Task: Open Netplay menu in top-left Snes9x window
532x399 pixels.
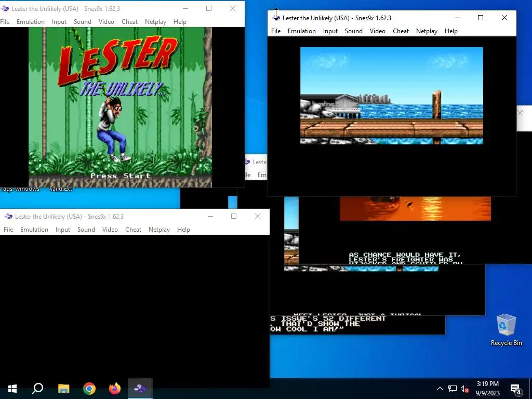Action: point(155,22)
